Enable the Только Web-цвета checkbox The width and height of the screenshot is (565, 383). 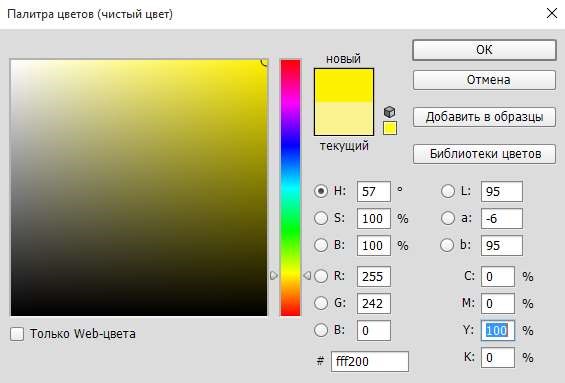tap(17, 334)
